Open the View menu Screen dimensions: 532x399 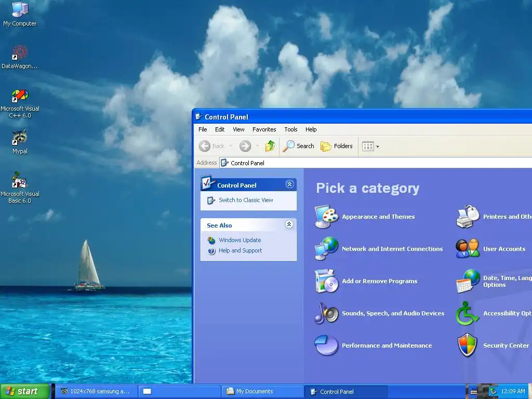[x=238, y=129]
